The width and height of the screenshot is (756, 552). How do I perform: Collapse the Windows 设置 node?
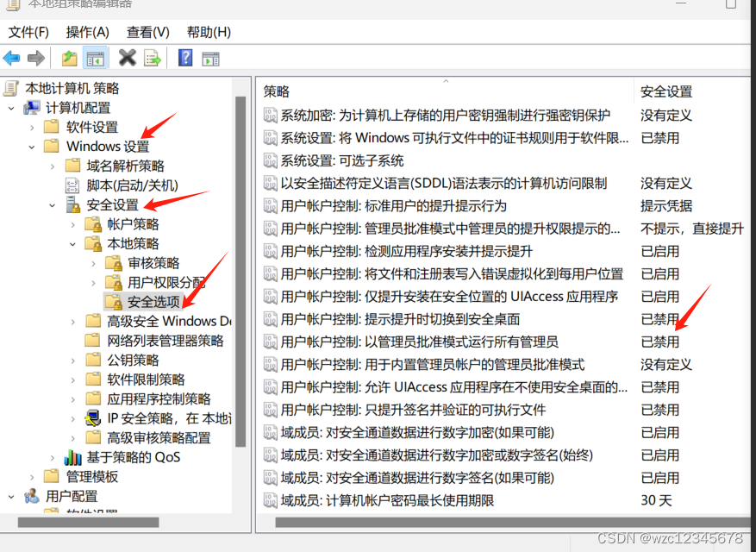pyautogui.click(x=32, y=147)
